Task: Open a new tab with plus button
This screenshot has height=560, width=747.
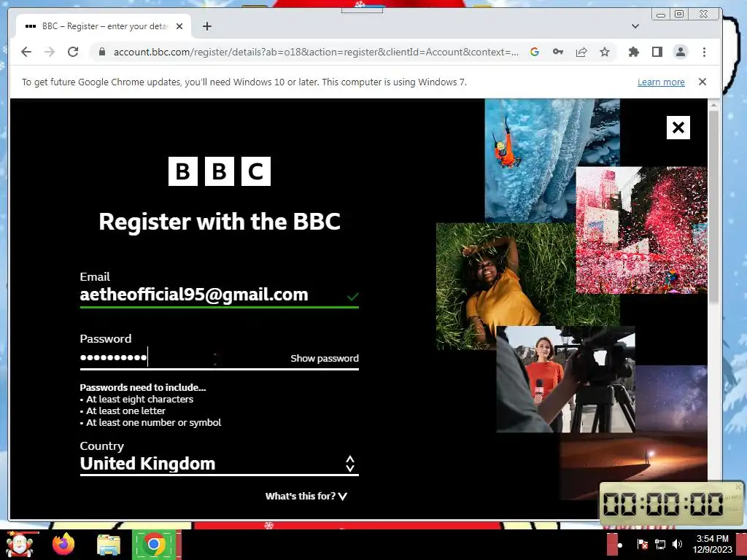Action: click(x=206, y=26)
